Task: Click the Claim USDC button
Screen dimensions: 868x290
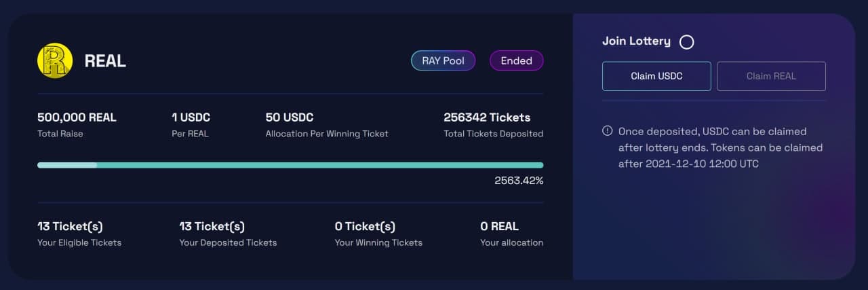Action: [656, 76]
